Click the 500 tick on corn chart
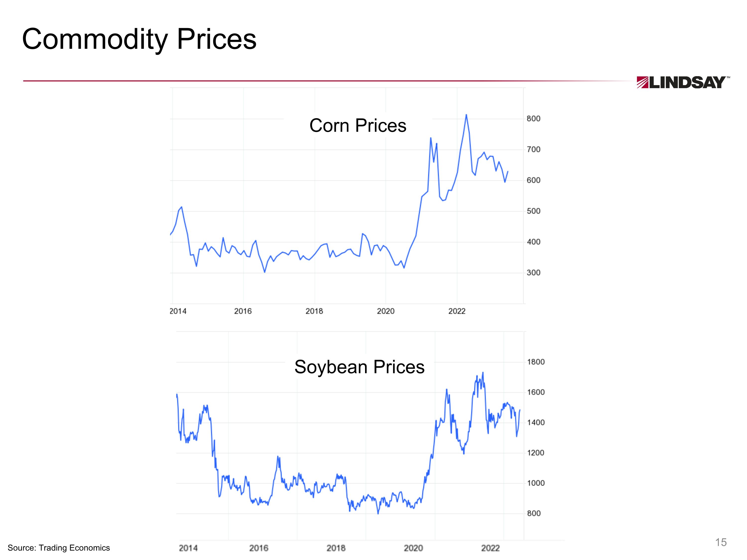The height and width of the screenshot is (560, 747). tap(533, 211)
